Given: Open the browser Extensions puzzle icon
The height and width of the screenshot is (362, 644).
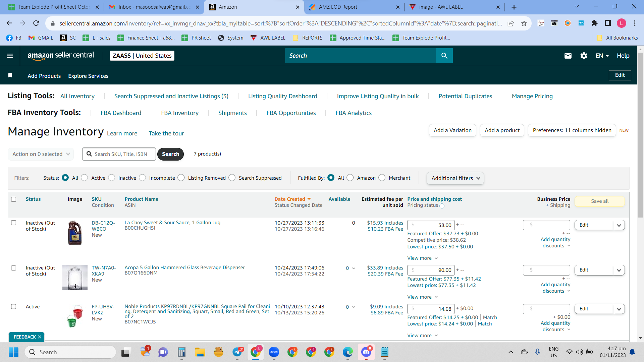Looking at the screenshot, I should [x=594, y=23].
